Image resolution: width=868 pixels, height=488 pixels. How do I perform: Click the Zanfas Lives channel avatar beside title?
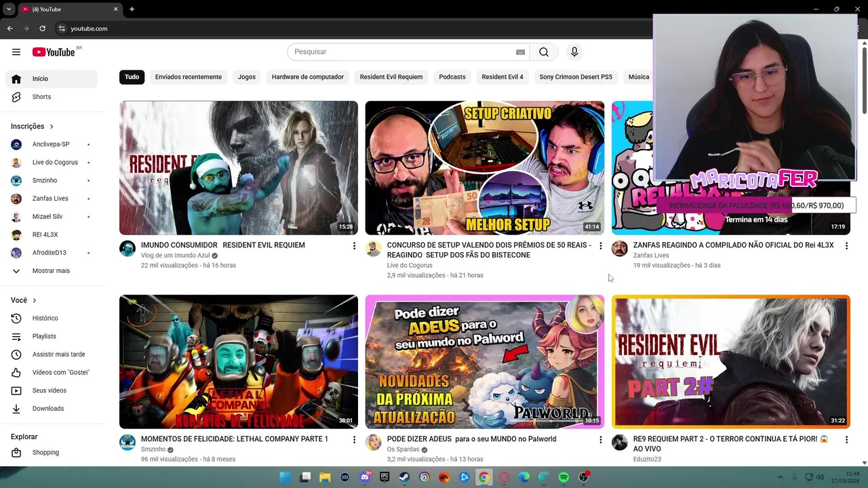(x=620, y=249)
